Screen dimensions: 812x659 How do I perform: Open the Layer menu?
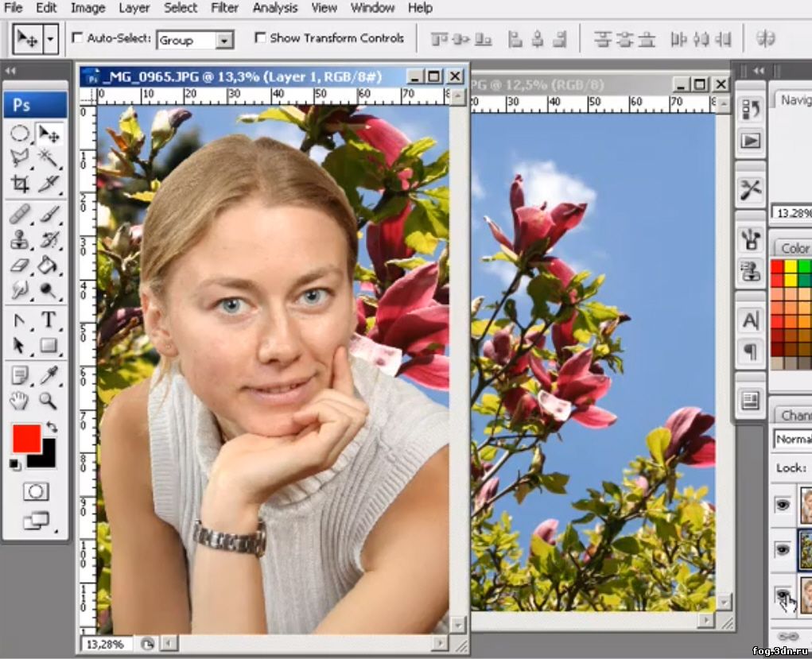(134, 8)
